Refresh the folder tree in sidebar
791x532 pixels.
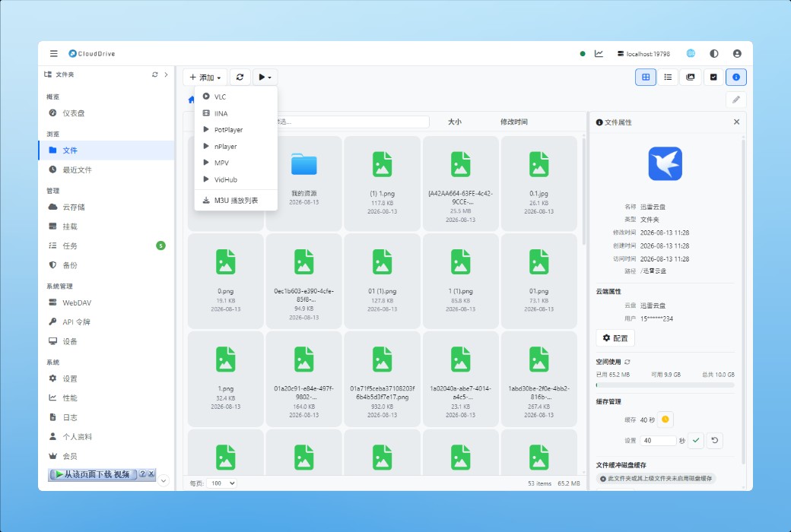pyautogui.click(x=155, y=74)
